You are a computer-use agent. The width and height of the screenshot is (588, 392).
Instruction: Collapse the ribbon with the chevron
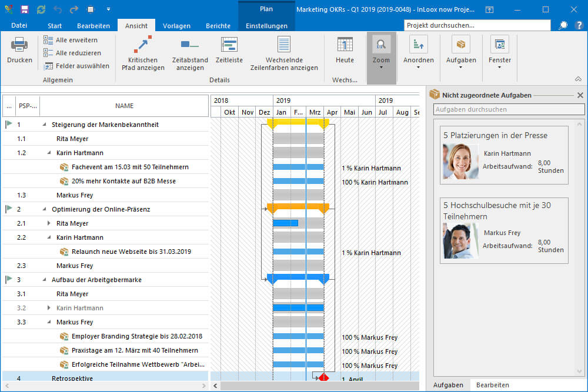coord(578,79)
